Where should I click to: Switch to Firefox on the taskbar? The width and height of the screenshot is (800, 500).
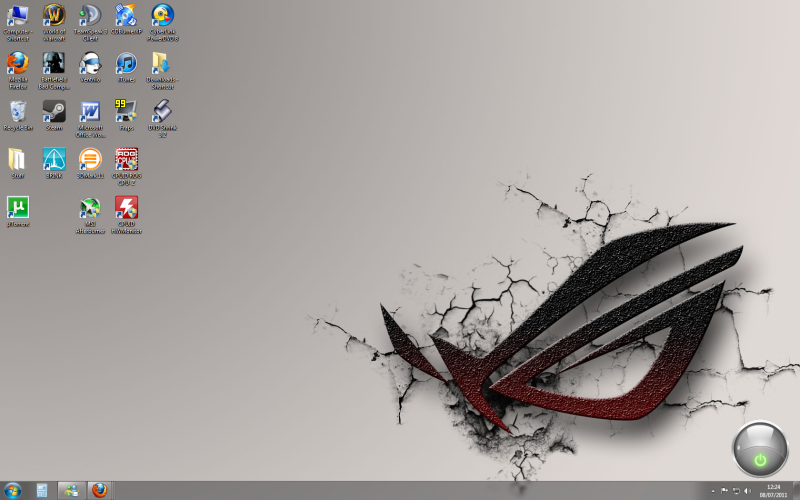(x=99, y=491)
